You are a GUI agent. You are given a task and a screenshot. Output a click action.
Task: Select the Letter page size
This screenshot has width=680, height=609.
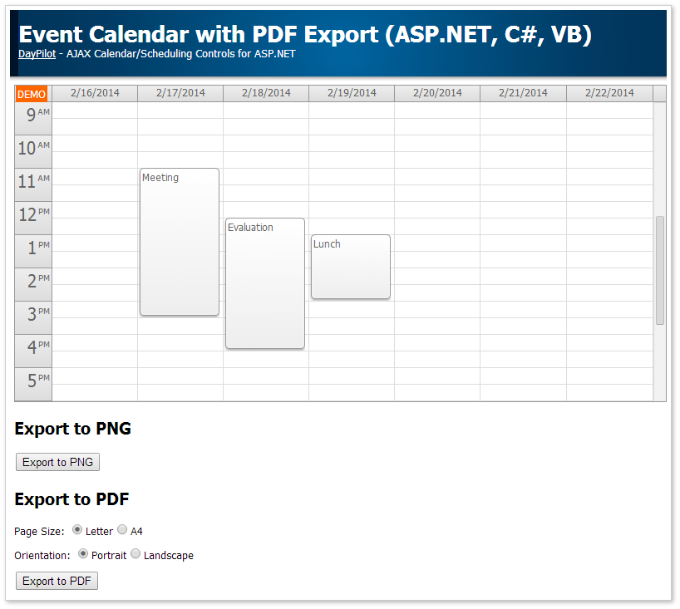click(78, 530)
